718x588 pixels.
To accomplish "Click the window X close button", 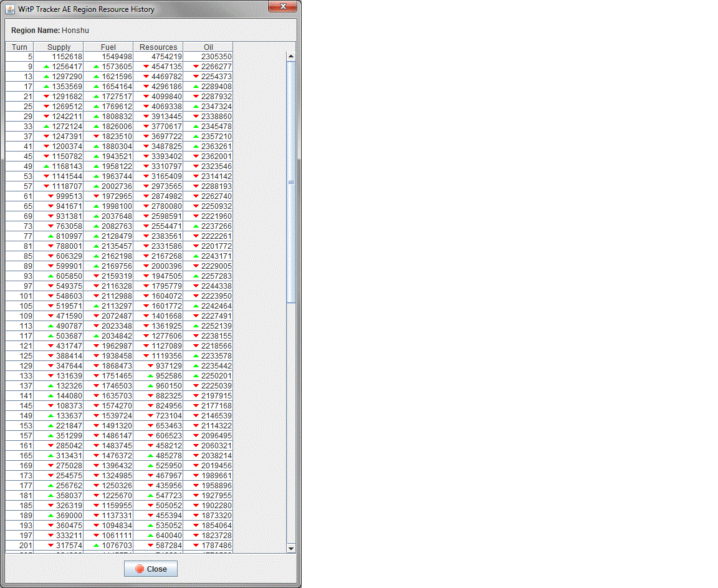I will click(x=282, y=6).
